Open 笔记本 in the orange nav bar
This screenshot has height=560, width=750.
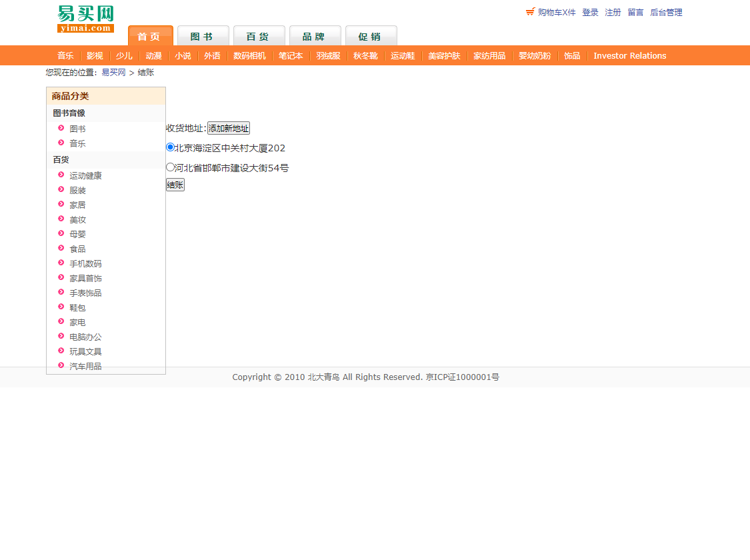(x=291, y=56)
